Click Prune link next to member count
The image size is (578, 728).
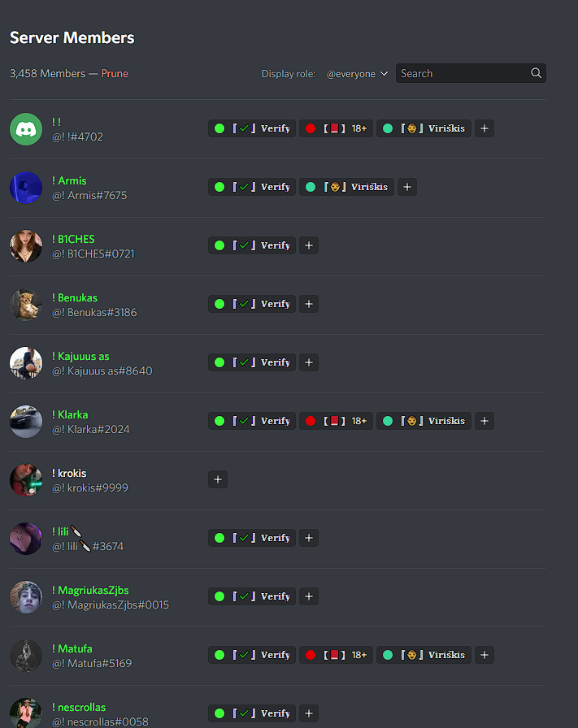pos(115,73)
